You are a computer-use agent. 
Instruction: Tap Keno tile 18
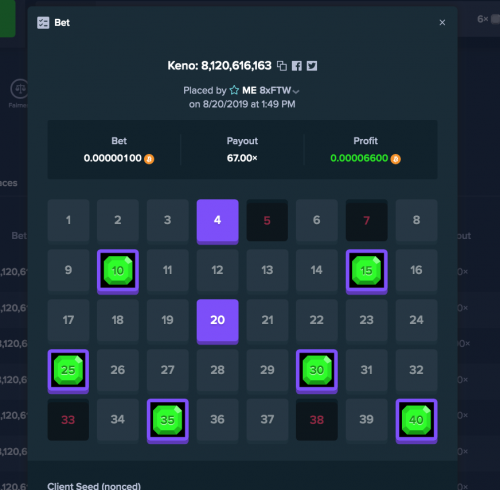(118, 320)
